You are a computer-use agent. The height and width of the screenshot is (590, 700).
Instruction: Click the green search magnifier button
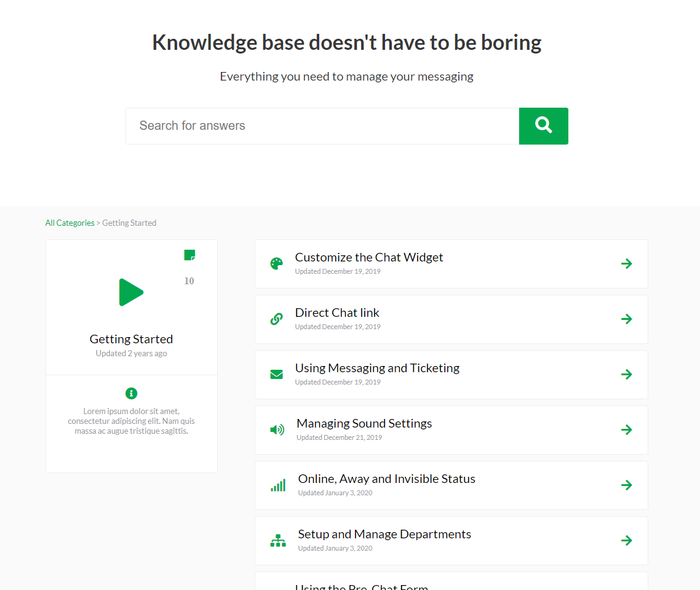[x=543, y=126]
